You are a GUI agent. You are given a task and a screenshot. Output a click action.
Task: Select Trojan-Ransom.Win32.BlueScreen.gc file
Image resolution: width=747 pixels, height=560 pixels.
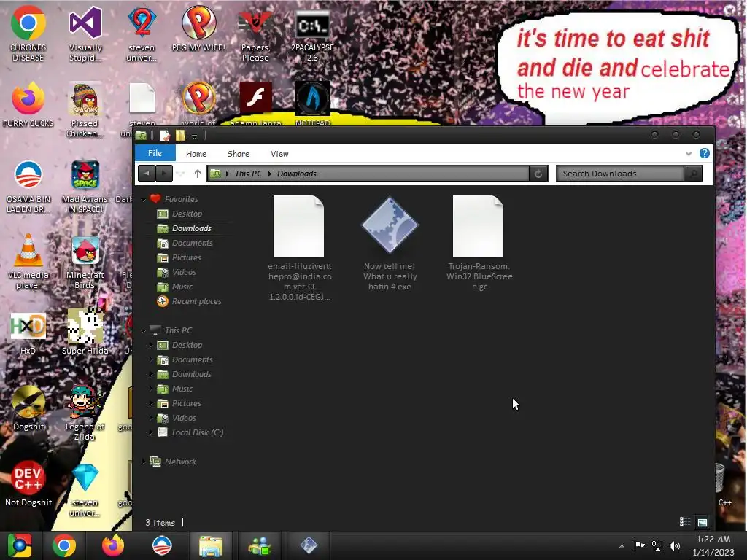coord(479,243)
